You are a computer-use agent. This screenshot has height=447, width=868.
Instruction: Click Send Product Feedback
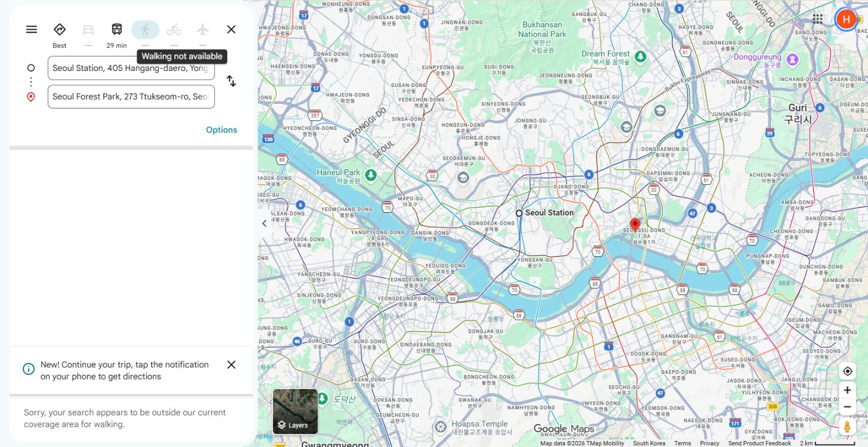759,443
